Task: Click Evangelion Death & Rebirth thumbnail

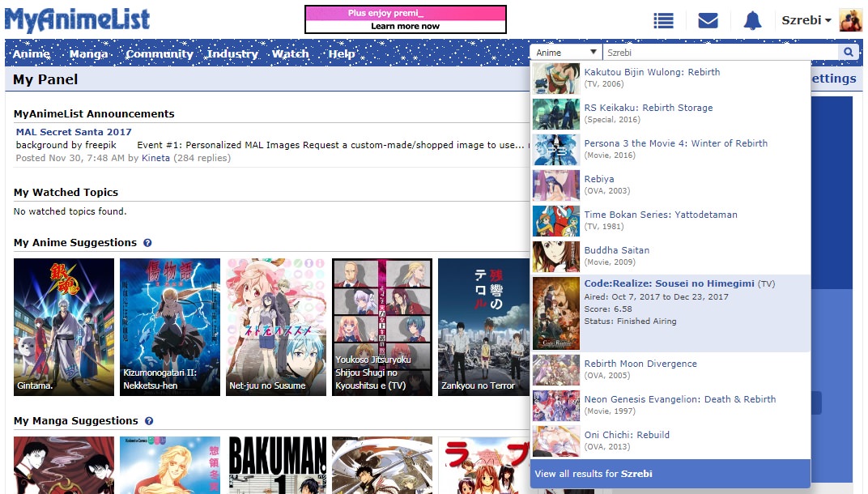Action: 555,406
